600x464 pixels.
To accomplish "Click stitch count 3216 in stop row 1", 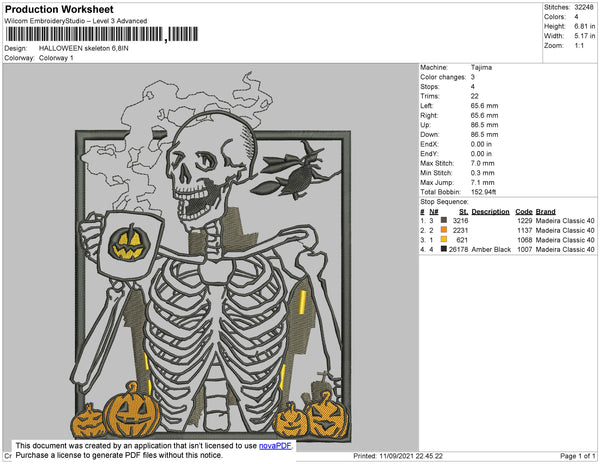I will [x=460, y=221].
